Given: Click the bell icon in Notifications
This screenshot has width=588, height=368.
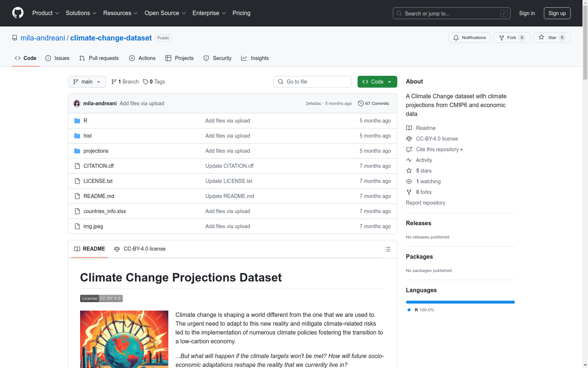Looking at the screenshot, I should pyautogui.click(x=456, y=38).
